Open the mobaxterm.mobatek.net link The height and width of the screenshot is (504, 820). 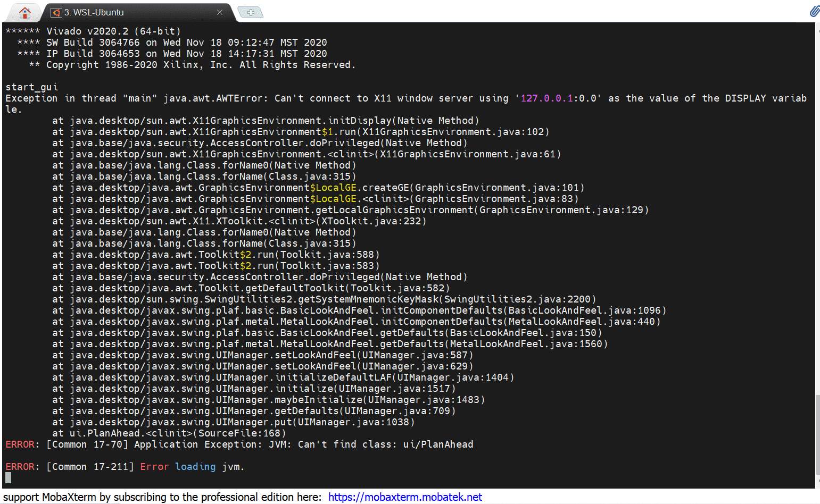coord(405,497)
